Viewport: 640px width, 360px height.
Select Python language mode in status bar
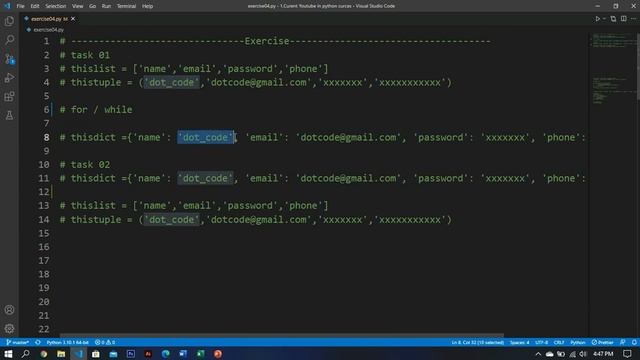[x=578, y=342]
